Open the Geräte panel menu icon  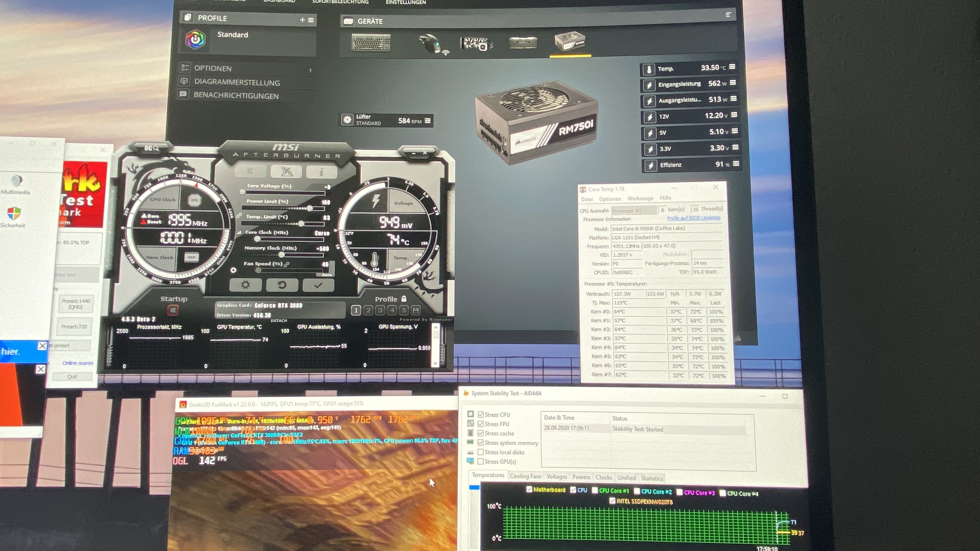coord(728,14)
